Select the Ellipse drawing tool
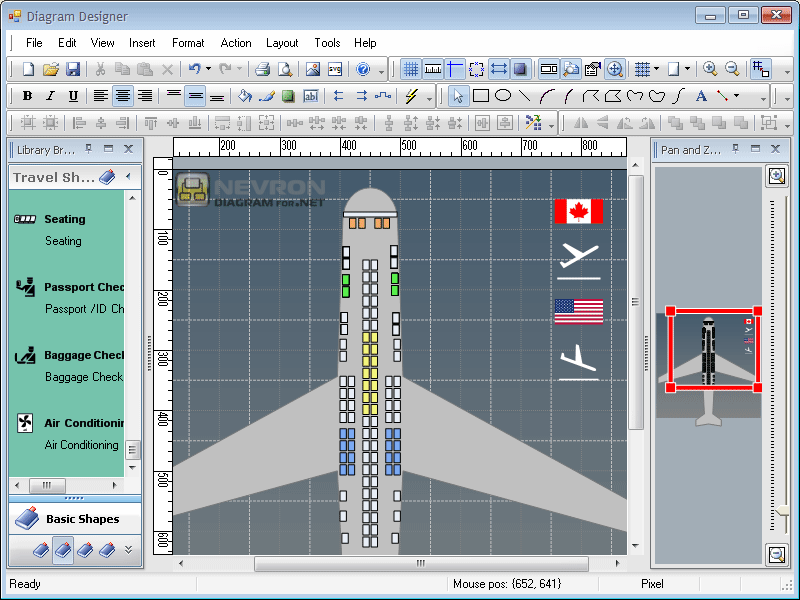This screenshot has width=800, height=600. coord(504,95)
